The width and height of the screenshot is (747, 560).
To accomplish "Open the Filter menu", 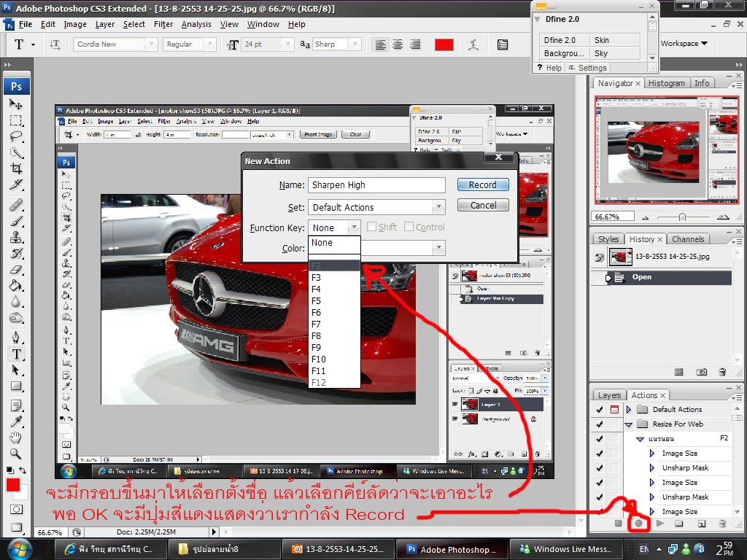I will (163, 24).
